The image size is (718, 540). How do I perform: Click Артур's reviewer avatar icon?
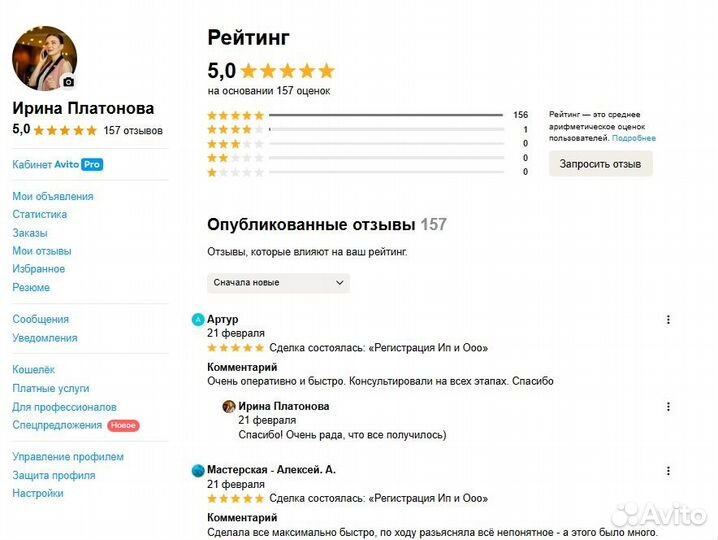point(198,320)
